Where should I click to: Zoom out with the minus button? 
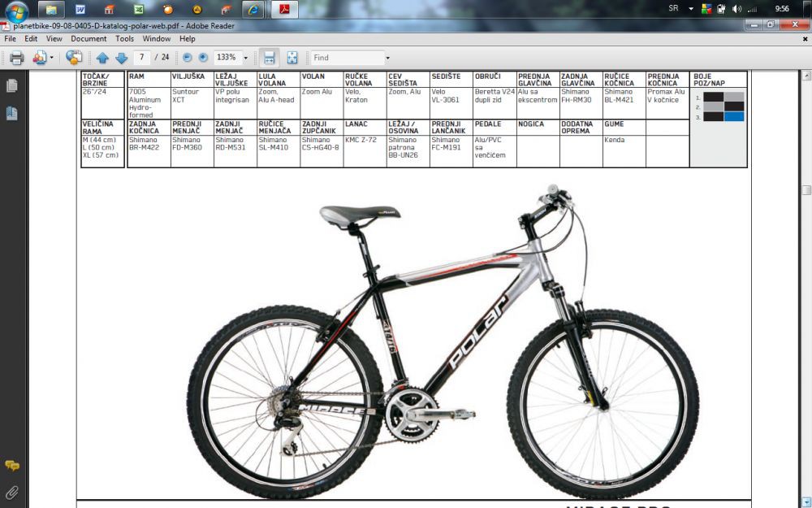click(188, 58)
